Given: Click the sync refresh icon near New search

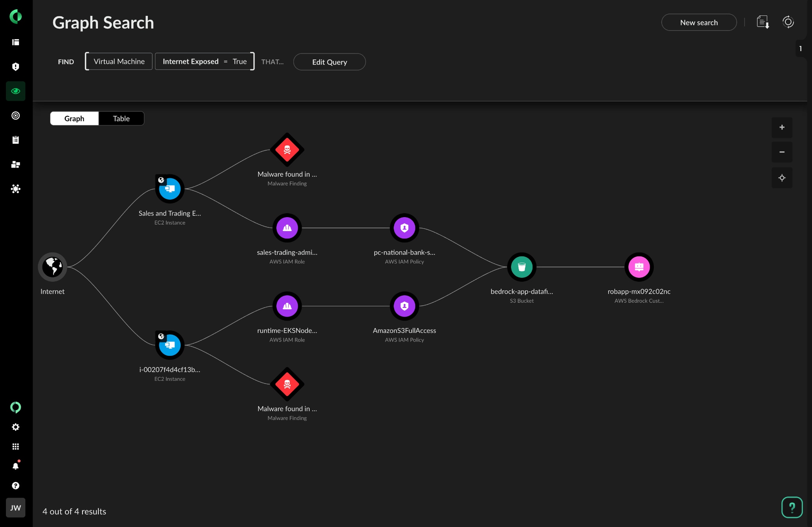Looking at the screenshot, I should [788, 22].
